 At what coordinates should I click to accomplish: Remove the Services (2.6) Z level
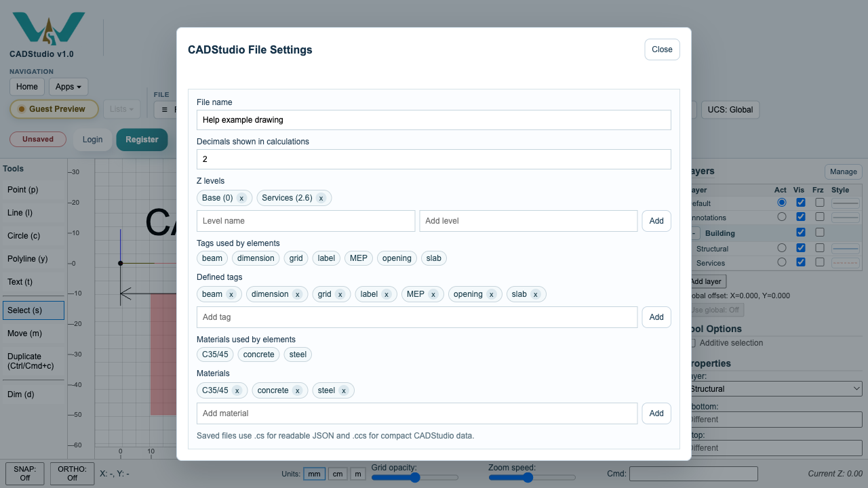pos(321,198)
